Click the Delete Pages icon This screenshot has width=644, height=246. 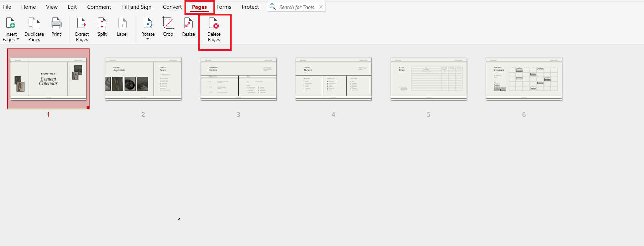tap(214, 23)
